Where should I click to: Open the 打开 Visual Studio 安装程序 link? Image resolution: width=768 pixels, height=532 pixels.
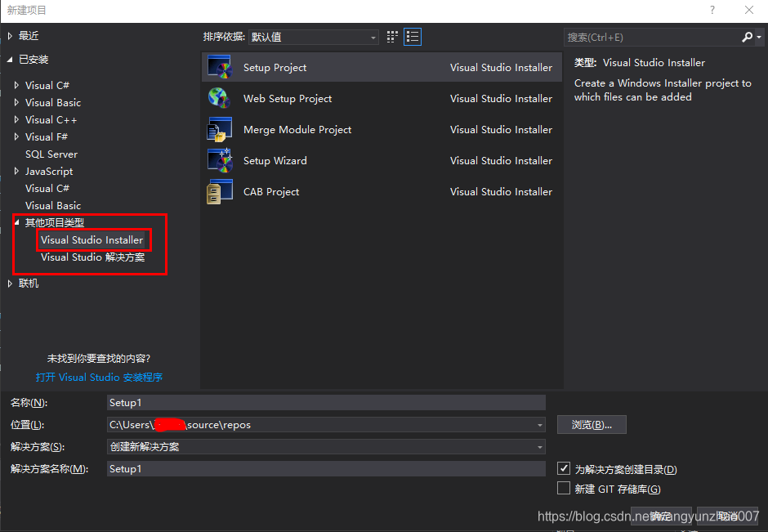click(99, 378)
